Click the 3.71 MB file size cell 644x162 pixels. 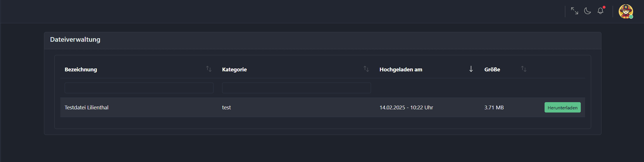click(x=494, y=108)
